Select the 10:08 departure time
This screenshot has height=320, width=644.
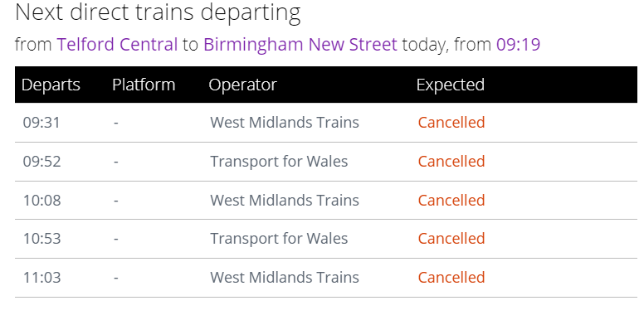tap(41, 200)
